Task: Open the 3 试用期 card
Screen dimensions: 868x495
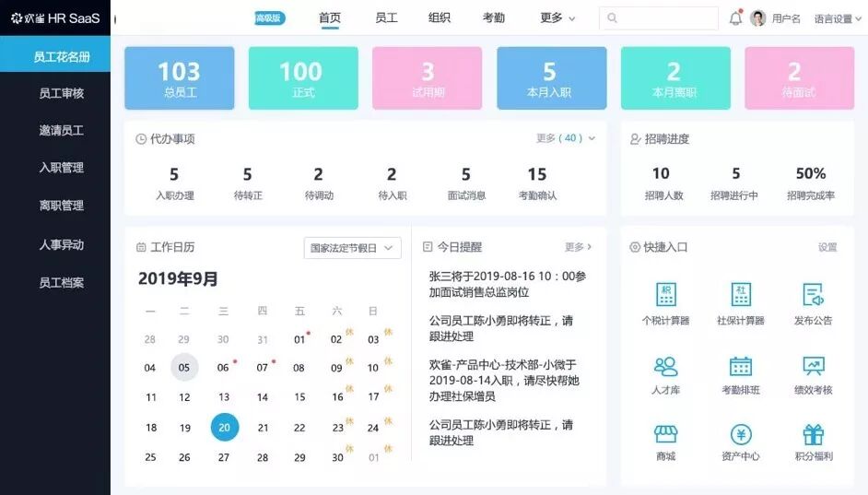Action: click(x=428, y=78)
